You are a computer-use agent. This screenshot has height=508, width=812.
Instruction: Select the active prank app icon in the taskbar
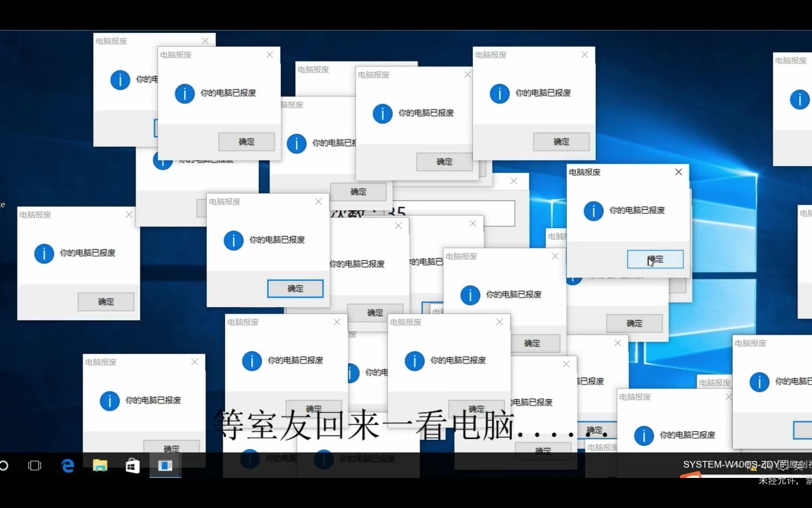pos(165,466)
